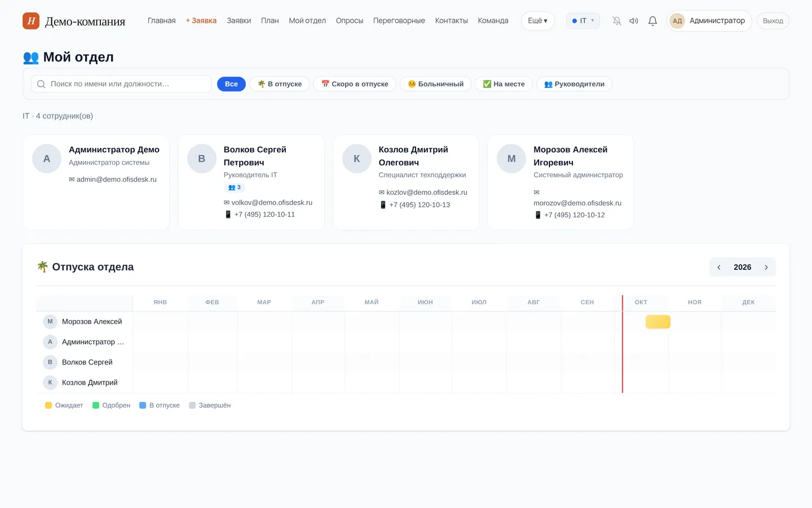Open the Команда page

[493, 21]
